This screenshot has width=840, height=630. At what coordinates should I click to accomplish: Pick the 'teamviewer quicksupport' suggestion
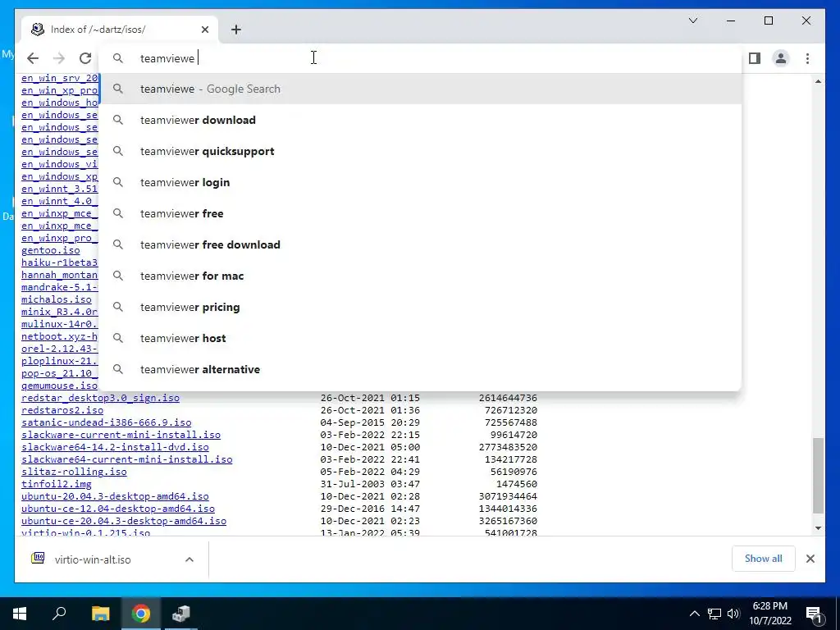[421, 151]
